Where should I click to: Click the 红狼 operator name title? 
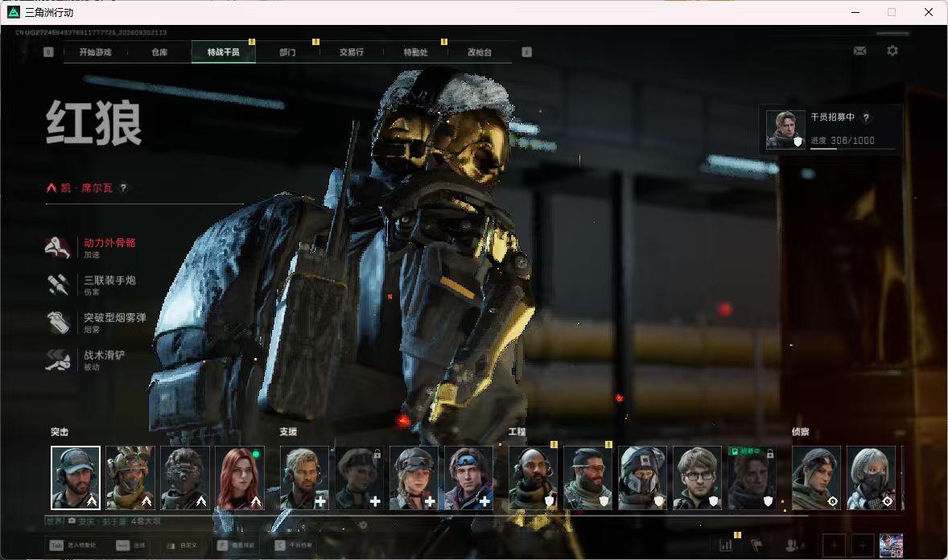tap(93, 123)
